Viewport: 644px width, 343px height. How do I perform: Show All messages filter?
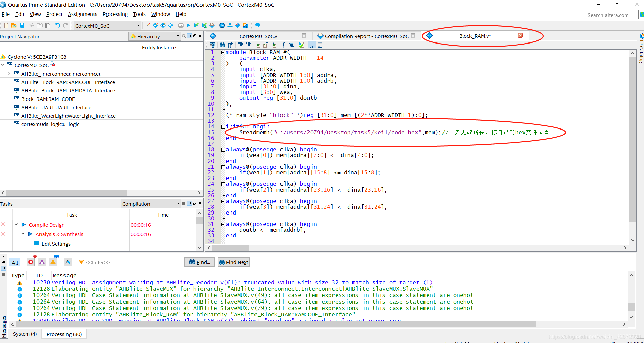(x=15, y=263)
